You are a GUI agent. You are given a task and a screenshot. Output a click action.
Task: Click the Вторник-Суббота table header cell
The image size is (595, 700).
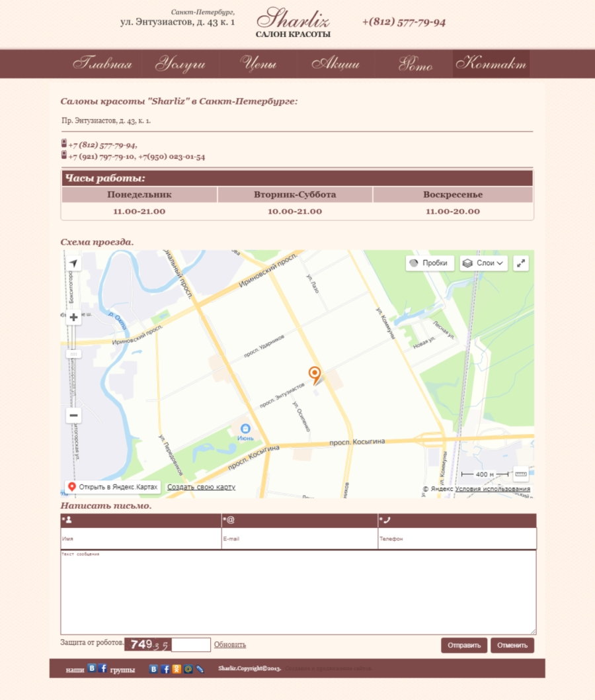coord(295,195)
